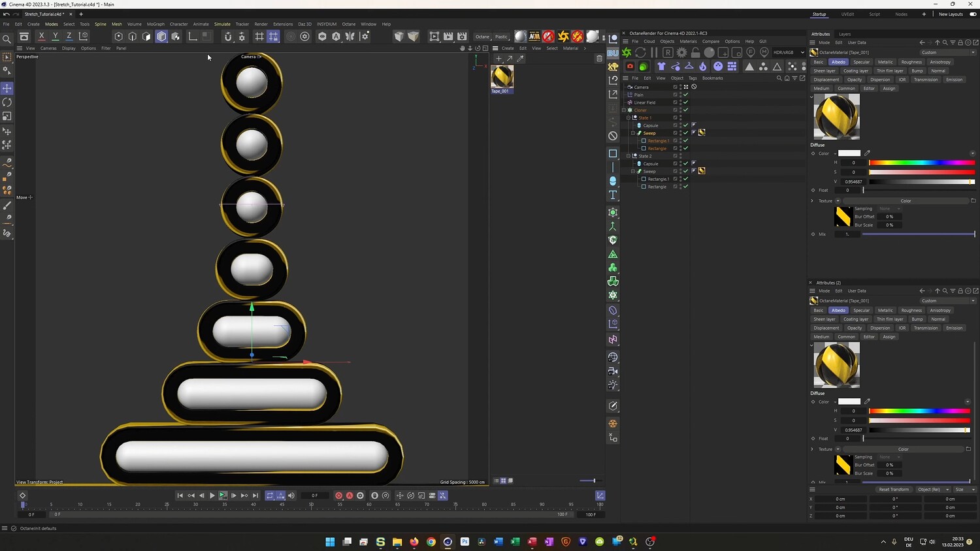The height and width of the screenshot is (551, 980).
Task: Toggle Autokeying button in timeline
Action: coord(350,496)
